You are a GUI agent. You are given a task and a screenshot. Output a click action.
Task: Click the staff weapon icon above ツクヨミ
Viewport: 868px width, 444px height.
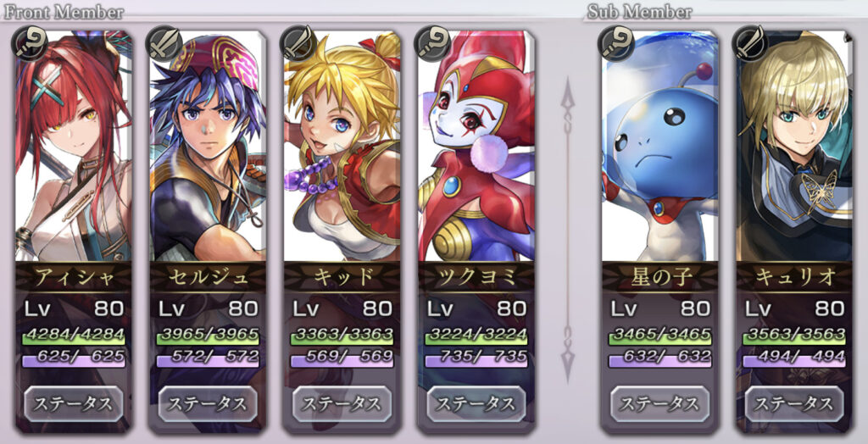point(431,42)
